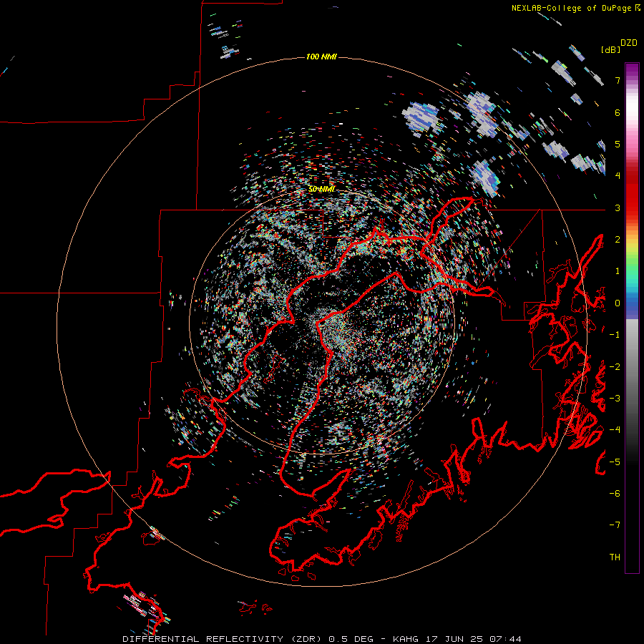Select the 3 value on the color scale
644x644 pixels.
pos(618,208)
